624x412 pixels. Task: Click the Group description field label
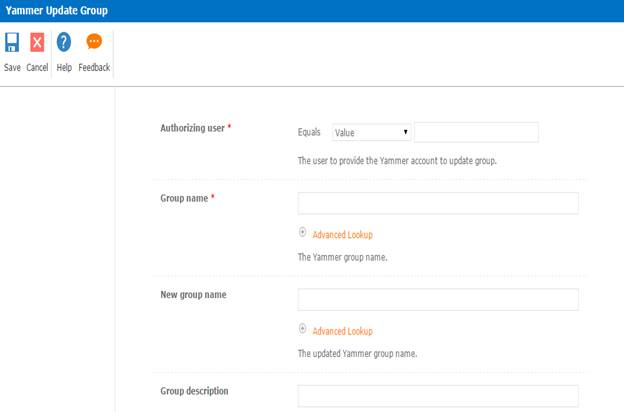pyautogui.click(x=194, y=391)
